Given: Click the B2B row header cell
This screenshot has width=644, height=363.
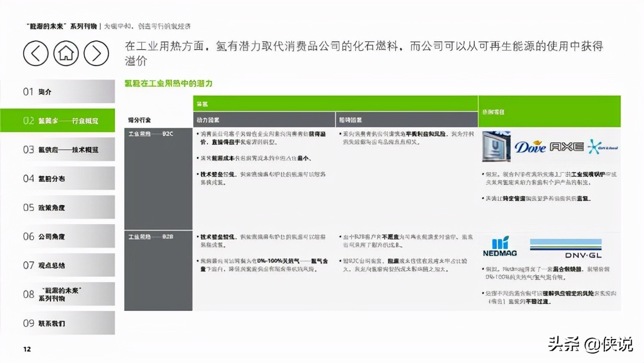Looking at the screenshot, I should 158,271.
